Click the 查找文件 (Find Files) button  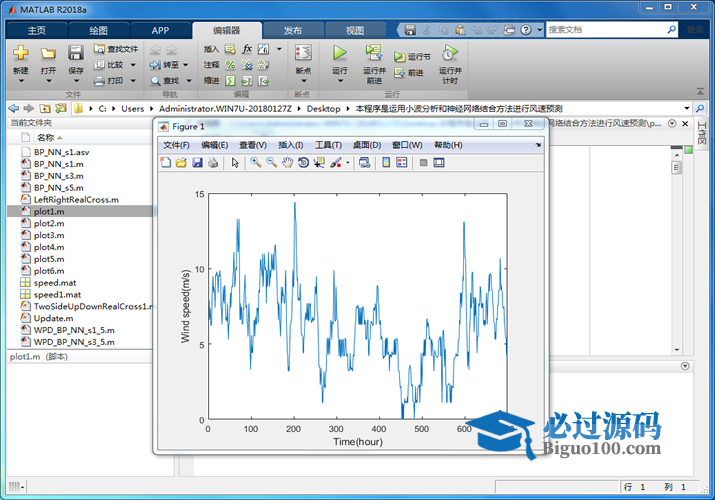tap(117, 49)
